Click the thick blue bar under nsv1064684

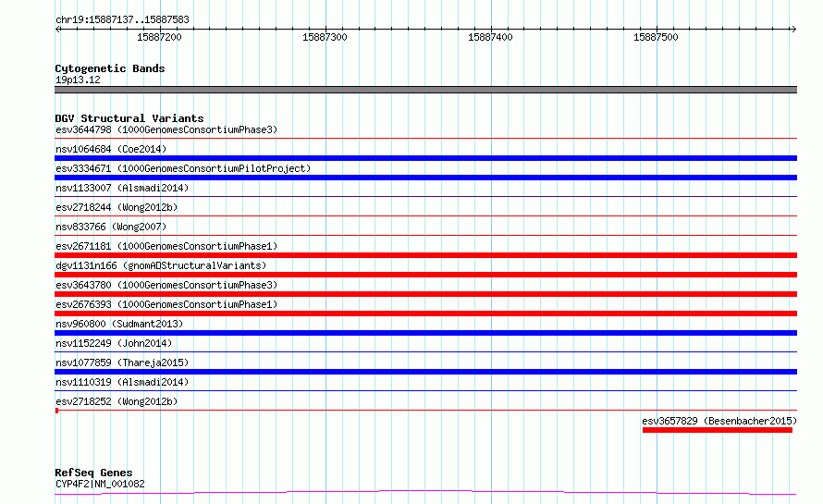click(x=425, y=158)
